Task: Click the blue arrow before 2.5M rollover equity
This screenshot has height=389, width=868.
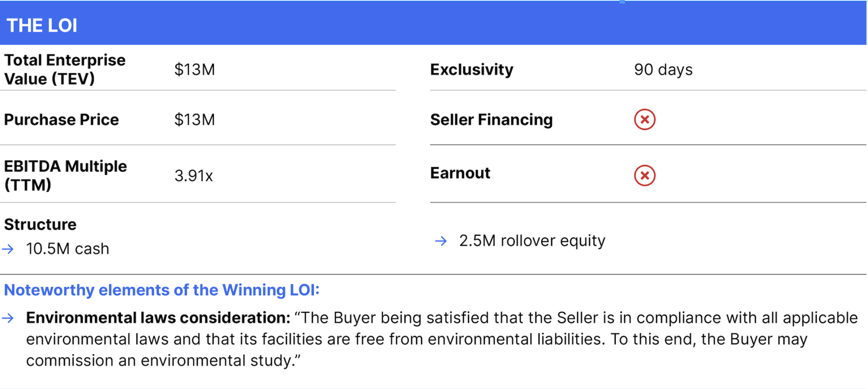Action: click(441, 241)
